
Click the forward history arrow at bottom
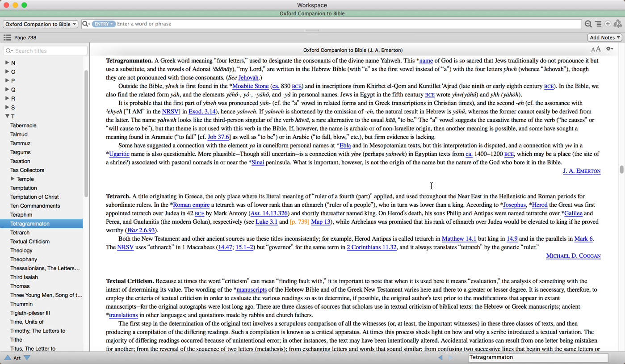(x=450, y=357)
